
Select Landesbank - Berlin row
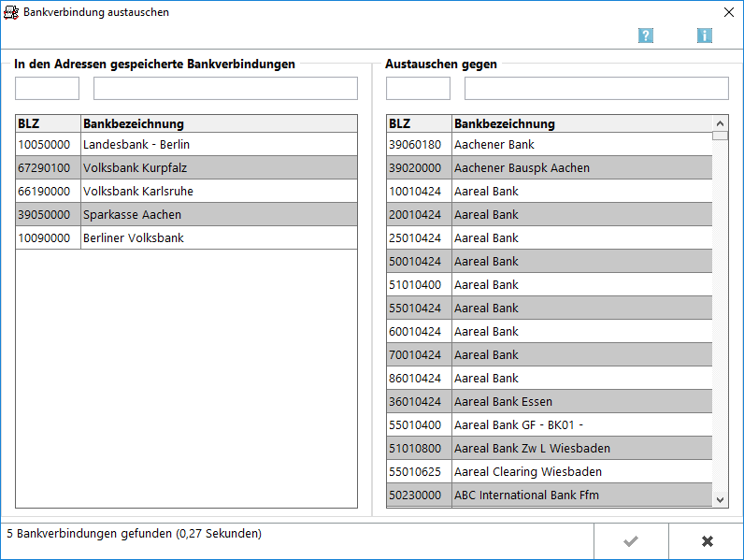(x=187, y=144)
